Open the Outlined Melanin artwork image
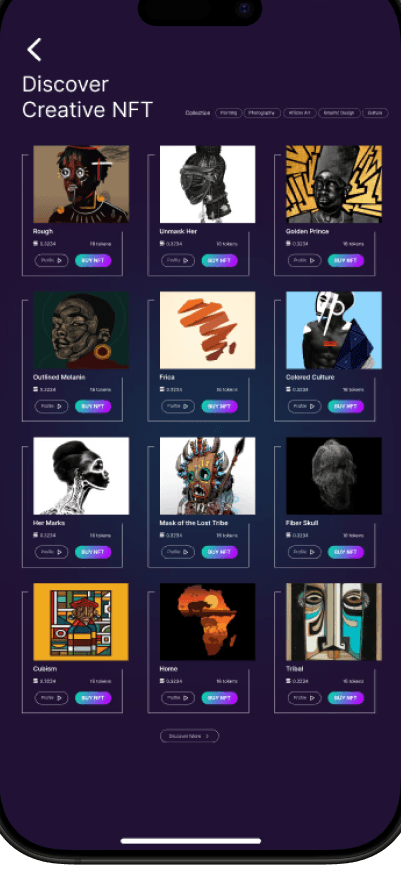Screen dimensions: 401x873 81,330
